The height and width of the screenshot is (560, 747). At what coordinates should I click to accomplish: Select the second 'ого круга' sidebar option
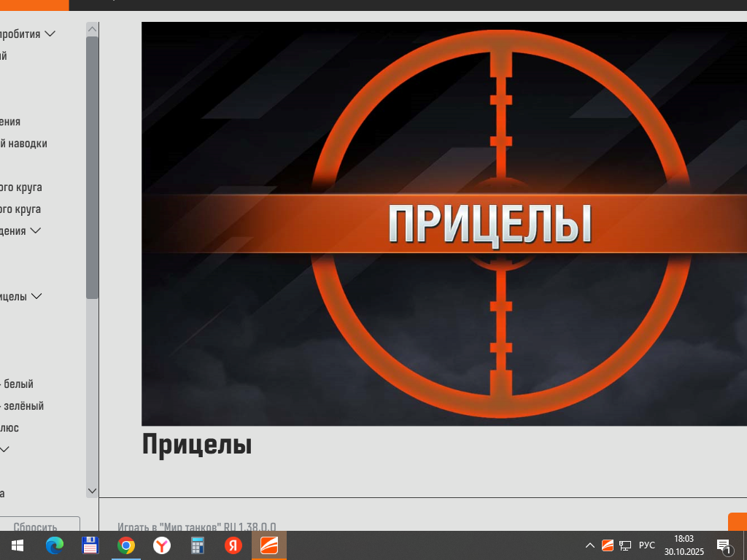20,209
